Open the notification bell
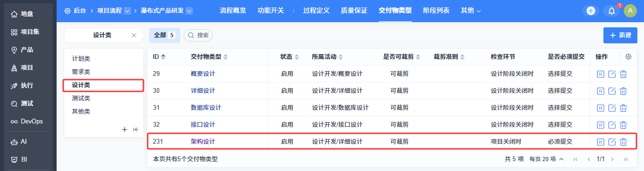The image size is (644, 171). pyautogui.click(x=611, y=11)
